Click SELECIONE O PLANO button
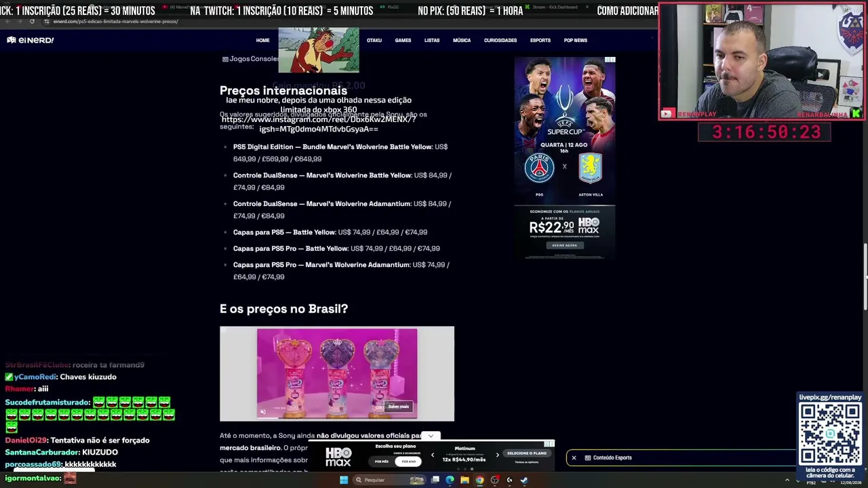868x488 pixels. tap(527, 453)
